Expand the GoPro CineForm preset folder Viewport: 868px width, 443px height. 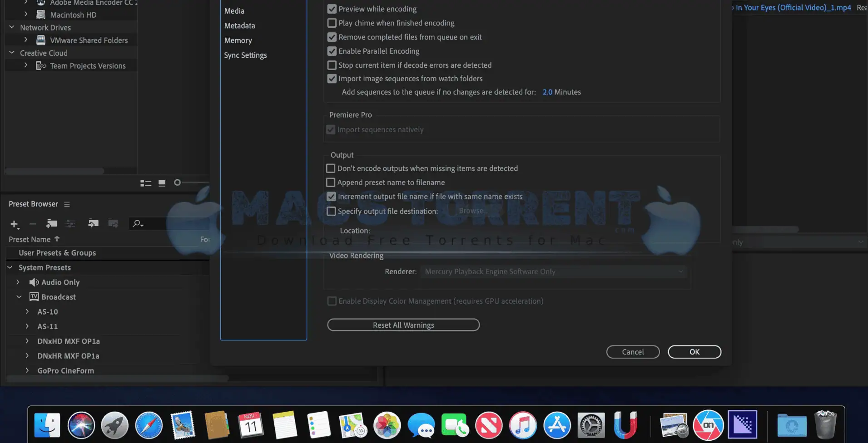[27, 370]
